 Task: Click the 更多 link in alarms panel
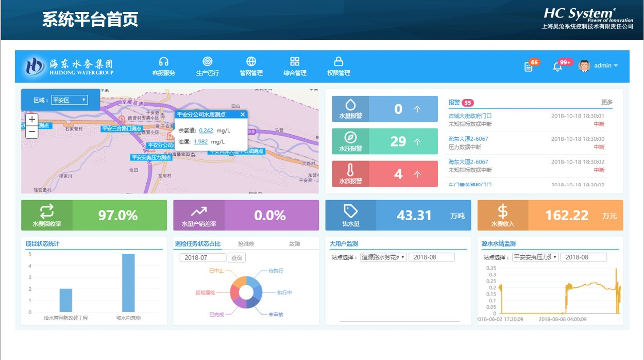(607, 102)
